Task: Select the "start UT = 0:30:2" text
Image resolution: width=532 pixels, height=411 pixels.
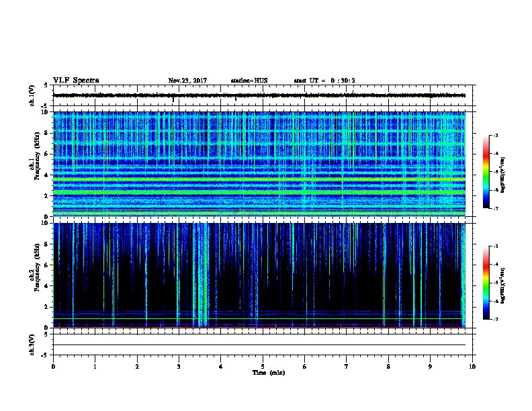Action: coord(324,81)
